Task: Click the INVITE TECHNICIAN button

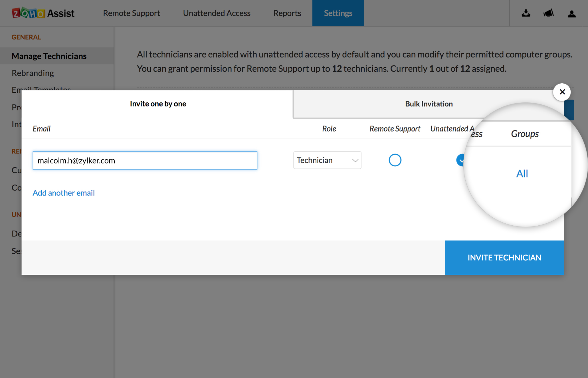Action: tap(504, 257)
